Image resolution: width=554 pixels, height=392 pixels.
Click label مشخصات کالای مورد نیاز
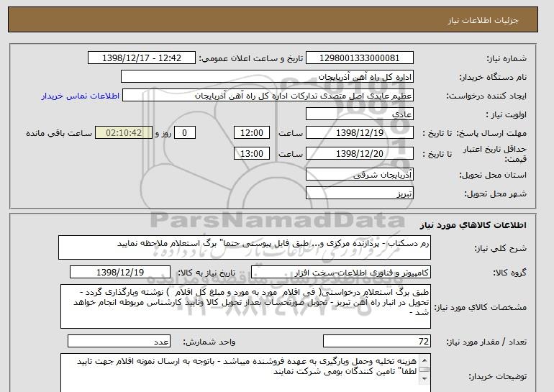[x=481, y=307]
